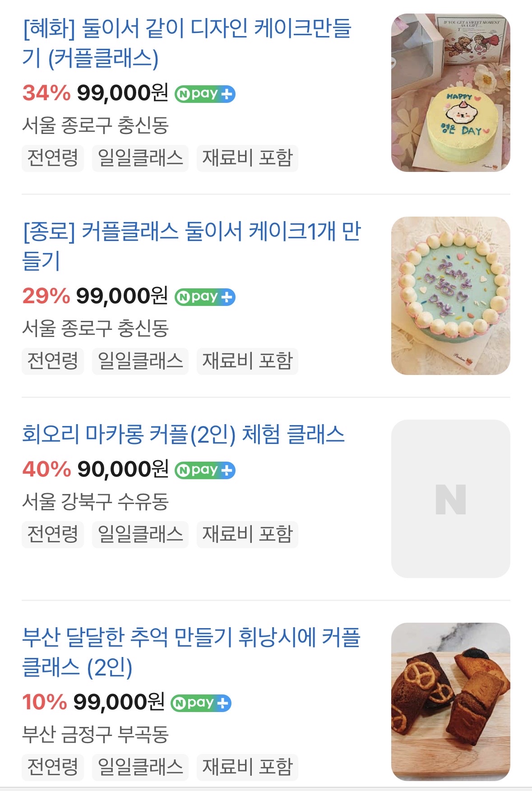Click the 34% 99,000원 price on Hyehwa class
Image resolution: width=532 pixels, height=791 pixels.
(x=96, y=93)
